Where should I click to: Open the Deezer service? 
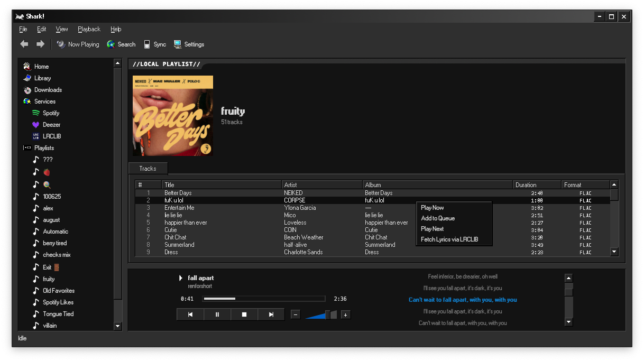pyautogui.click(x=50, y=124)
